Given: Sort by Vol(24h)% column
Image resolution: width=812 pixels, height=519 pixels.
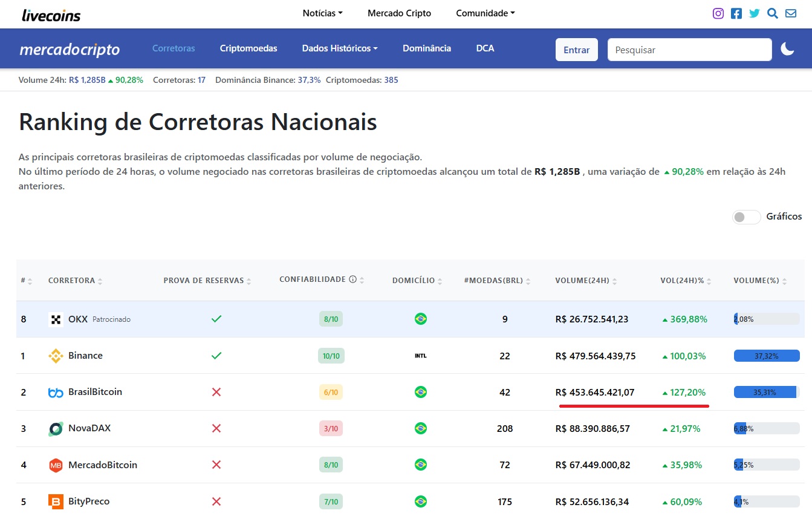Looking at the screenshot, I should click(686, 281).
